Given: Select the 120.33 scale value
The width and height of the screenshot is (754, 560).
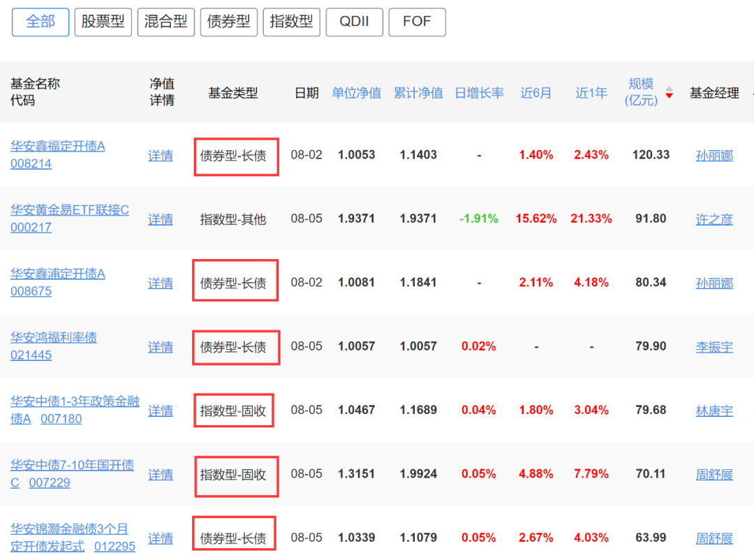Looking at the screenshot, I should pos(651,155).
